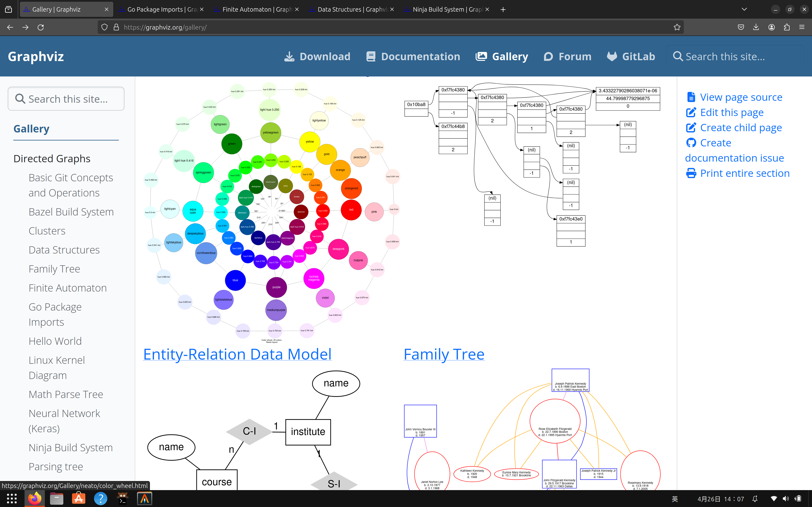This screenshot has height=507, width=812.
Task: Open the tab overview chevron next to tabs
Action: tap(744, 9)
